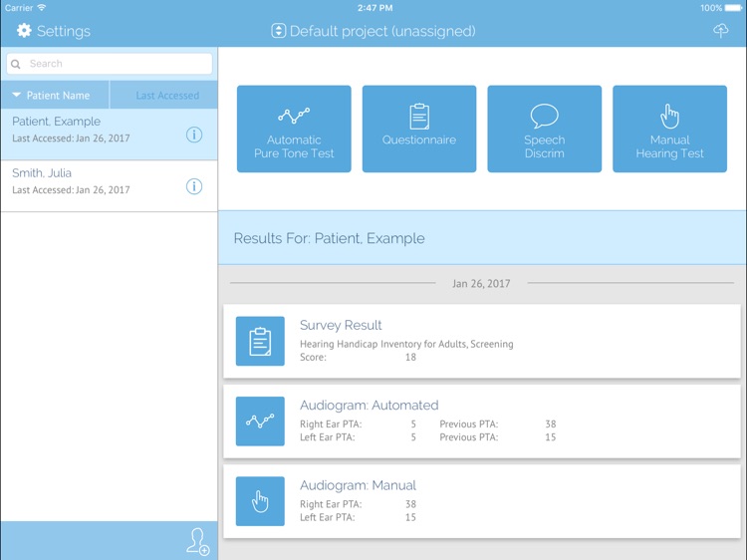This screenshot has height=560, width=747.
Task: Click the battery indicator icon
Action: 734,8
